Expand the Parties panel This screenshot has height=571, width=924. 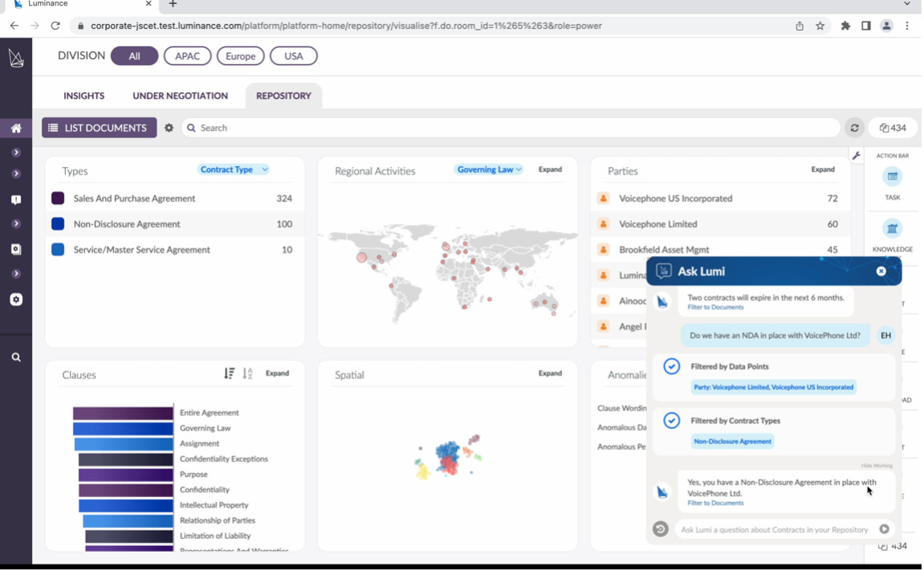coord(823,169)
